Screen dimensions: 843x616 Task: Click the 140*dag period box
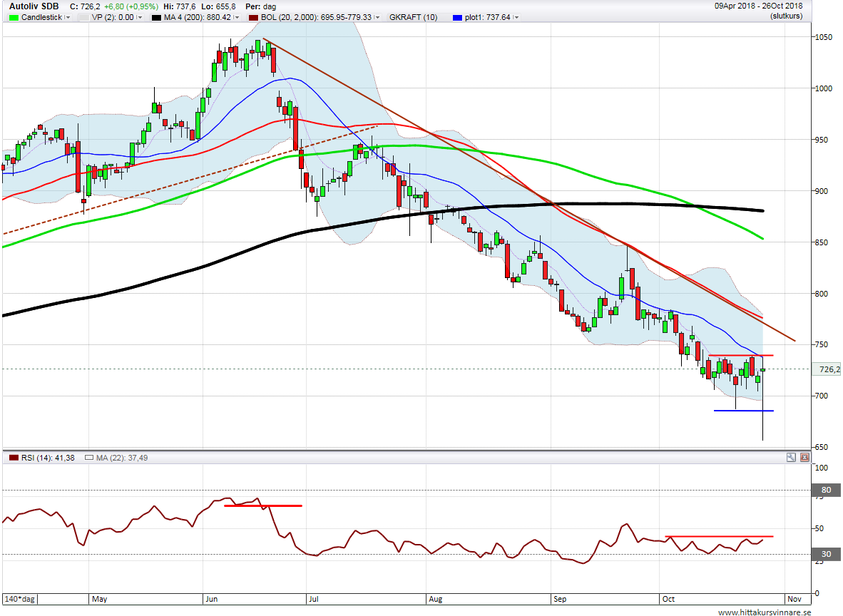pyautogui.click(x=20, y=599)
